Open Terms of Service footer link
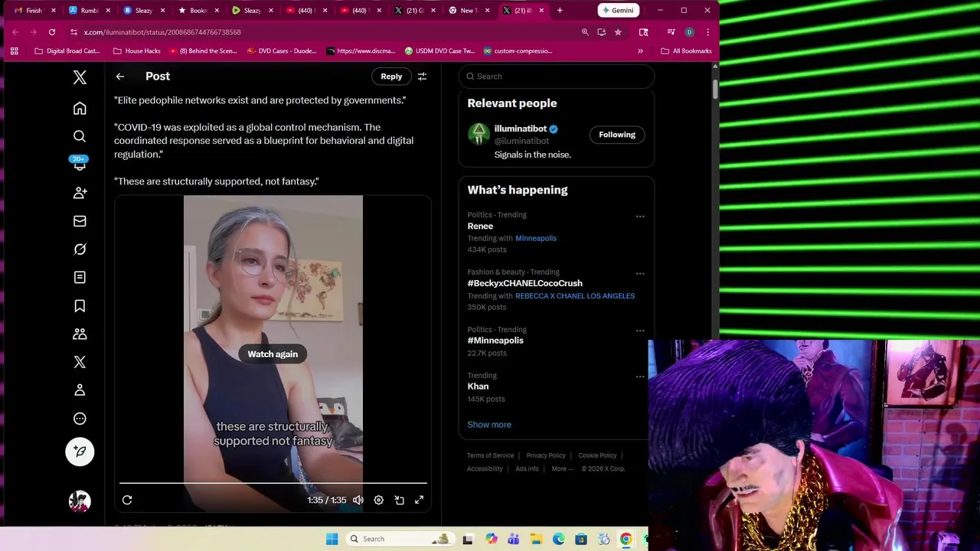The height and width of the screenshot is (551, 980). coord(490,455)
